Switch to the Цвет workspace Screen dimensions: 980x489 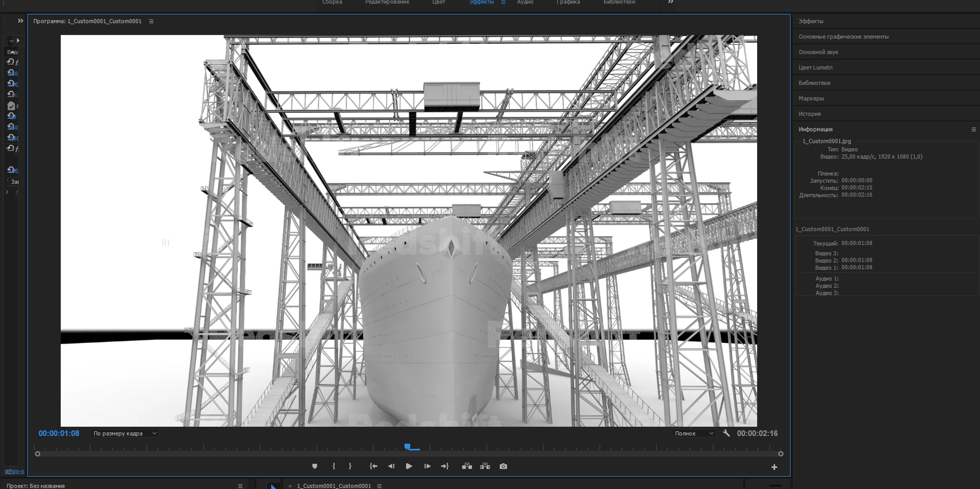pyautogui.click(x=439, y=2)
